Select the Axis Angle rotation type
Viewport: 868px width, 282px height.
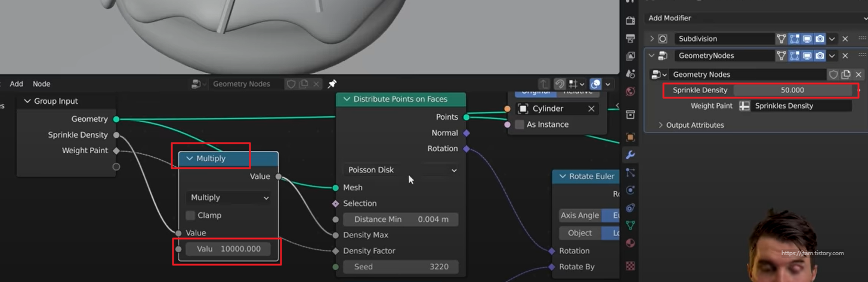point(579,215)
